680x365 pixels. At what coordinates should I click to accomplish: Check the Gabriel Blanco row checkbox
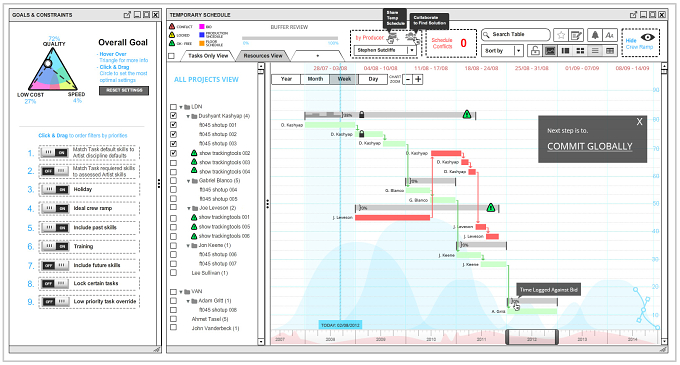tap(173, 180)
